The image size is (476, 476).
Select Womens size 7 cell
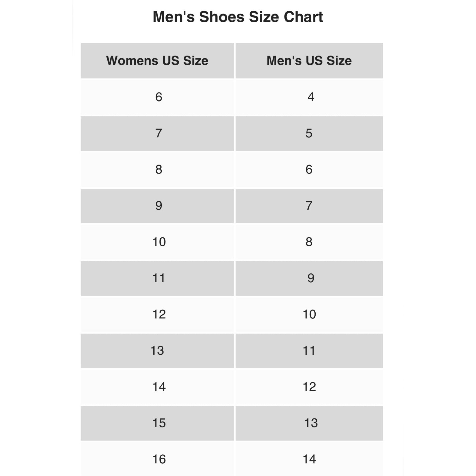pyautogui.click(x=159, y=133)
